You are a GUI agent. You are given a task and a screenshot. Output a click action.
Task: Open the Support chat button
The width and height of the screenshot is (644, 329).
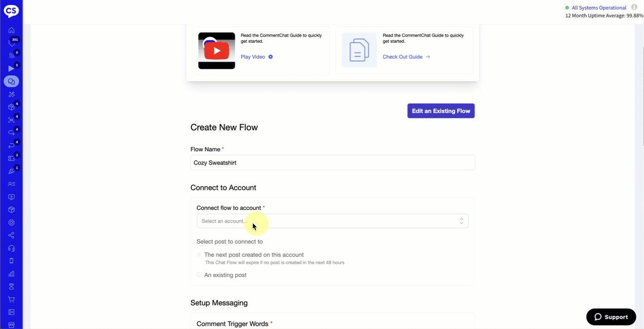tap(611, 317)
